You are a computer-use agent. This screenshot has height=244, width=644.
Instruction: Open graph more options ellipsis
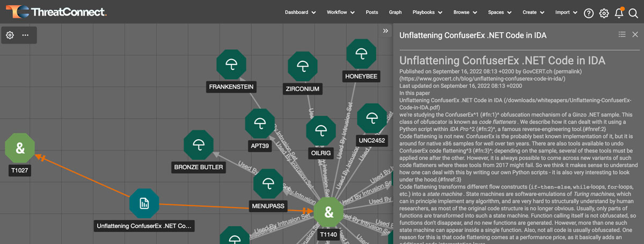[x=25, y=35]
